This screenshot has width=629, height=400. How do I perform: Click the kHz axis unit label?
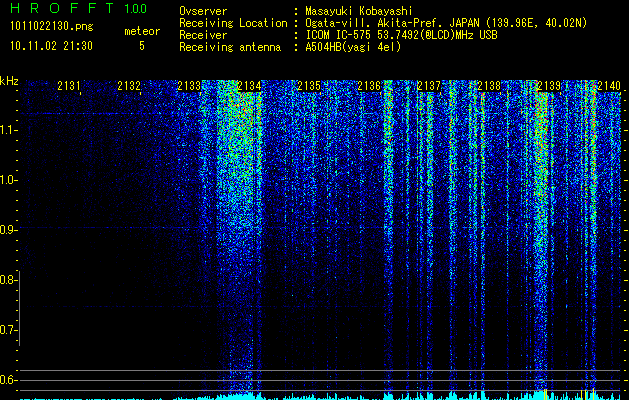tap(9, 81)
